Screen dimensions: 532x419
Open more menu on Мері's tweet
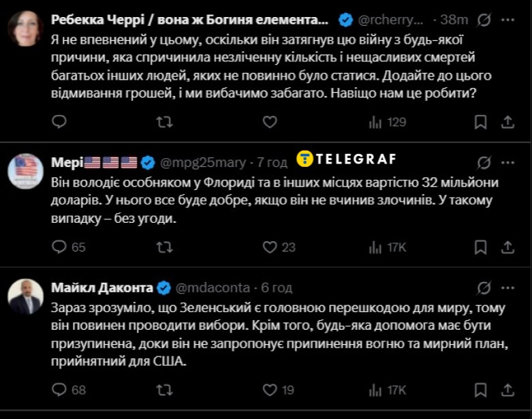click(x=507, y=162)
